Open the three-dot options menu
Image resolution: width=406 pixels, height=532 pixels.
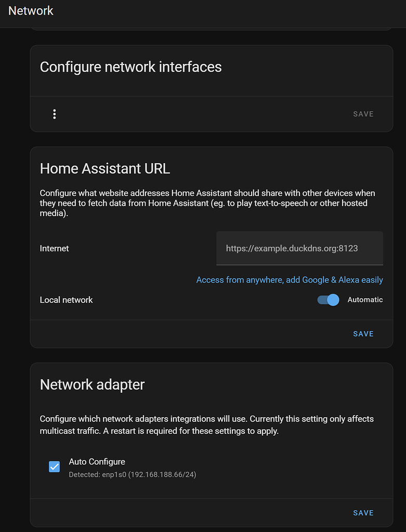click(55, 114)
